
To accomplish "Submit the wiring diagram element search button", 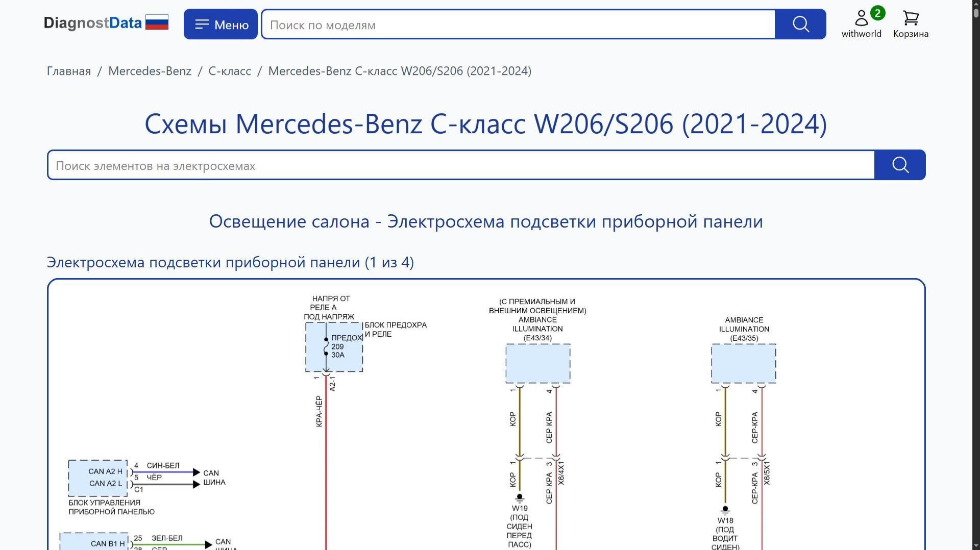I will (x=900, y=165).
